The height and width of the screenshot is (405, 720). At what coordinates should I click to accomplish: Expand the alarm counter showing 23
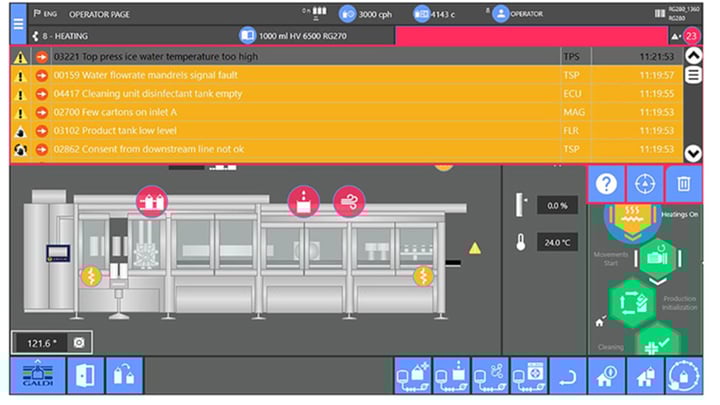pyautogui.click(x=689, y=36)
